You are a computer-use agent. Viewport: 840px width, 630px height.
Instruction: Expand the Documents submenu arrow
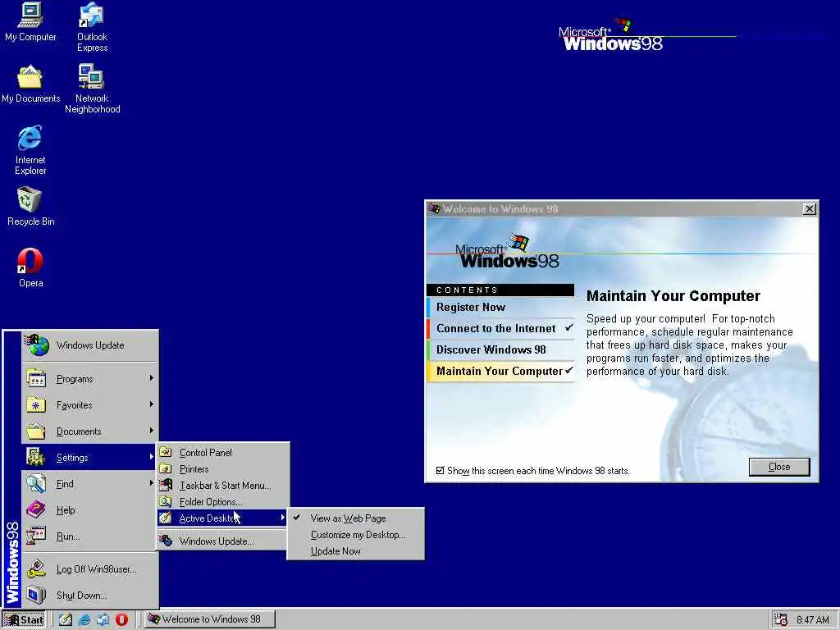(152, 431)
